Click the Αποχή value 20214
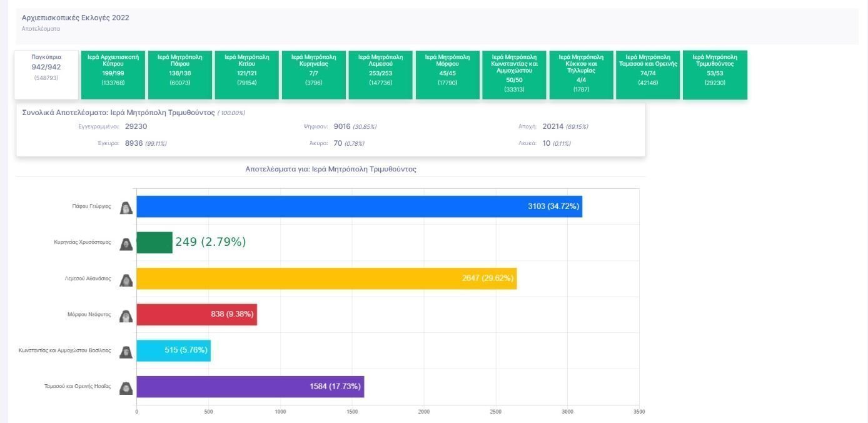The image size is (868, 423). coord(553,126)
